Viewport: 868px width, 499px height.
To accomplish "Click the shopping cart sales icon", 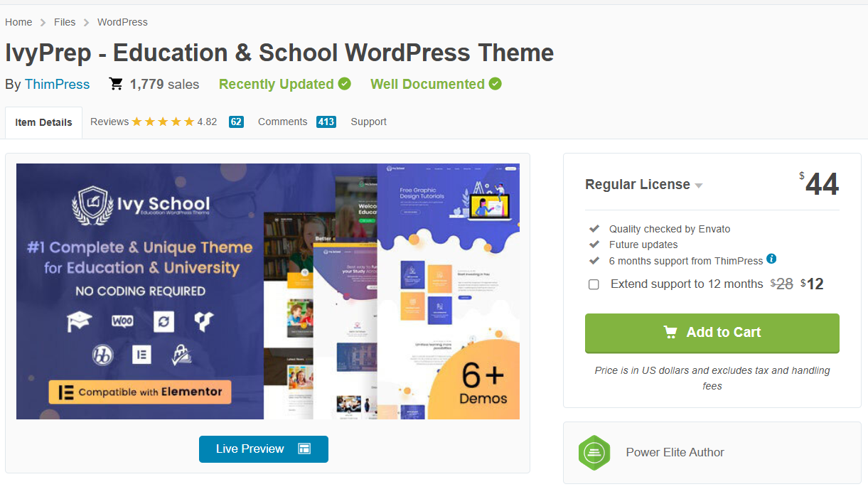I will [116, 84].
